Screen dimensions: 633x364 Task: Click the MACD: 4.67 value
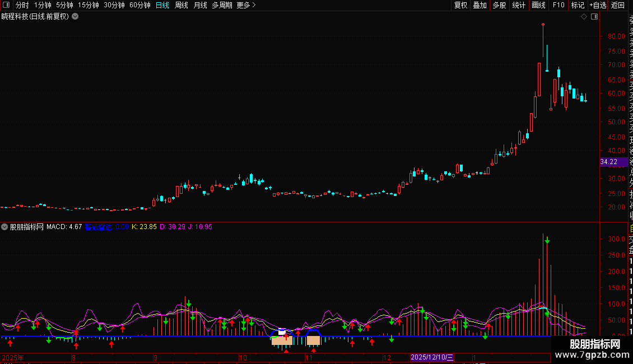64,227
